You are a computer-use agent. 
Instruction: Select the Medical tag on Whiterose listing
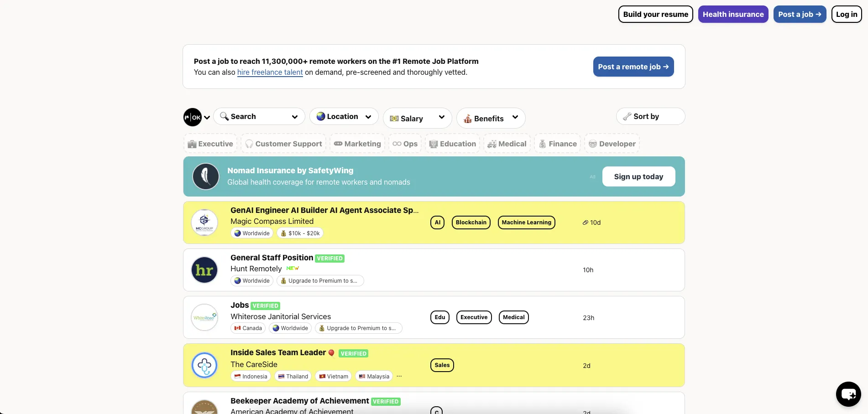click(514, 317)
